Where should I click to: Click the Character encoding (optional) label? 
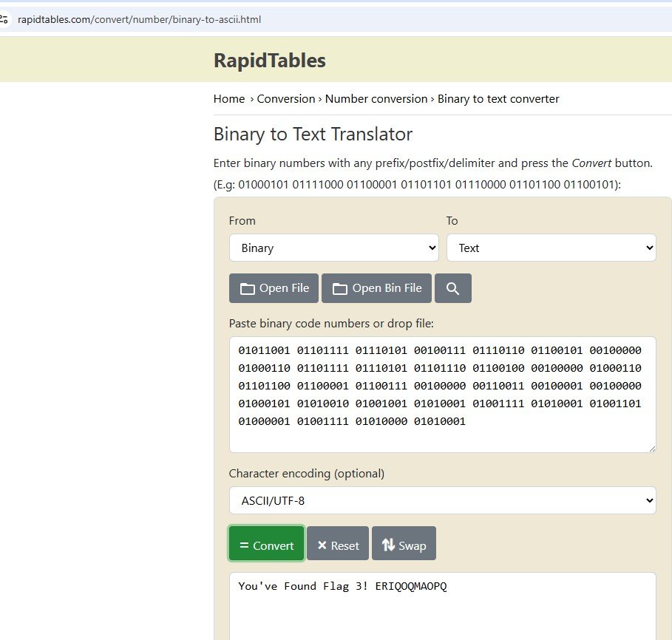coord(307,474)
